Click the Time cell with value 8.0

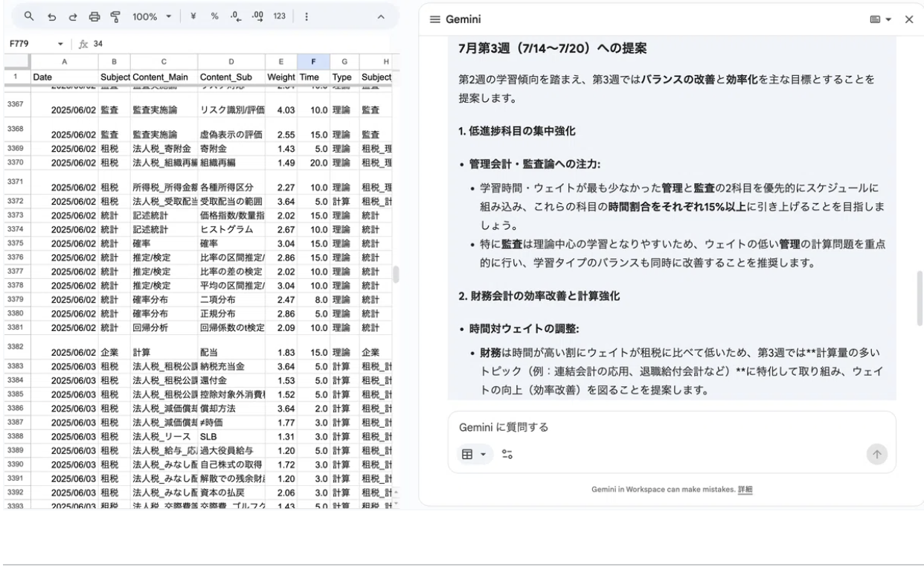[313, 299]
